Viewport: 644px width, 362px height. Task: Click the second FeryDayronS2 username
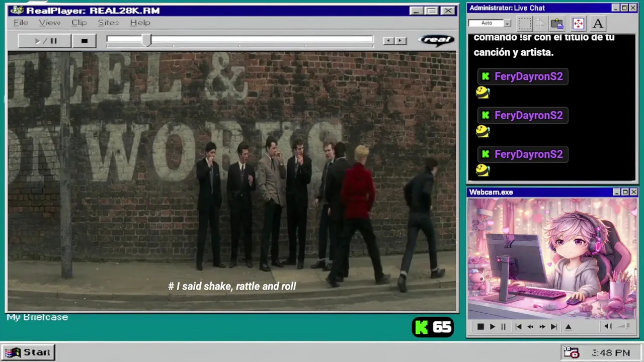pyautogui.click(x=528, y=115)
